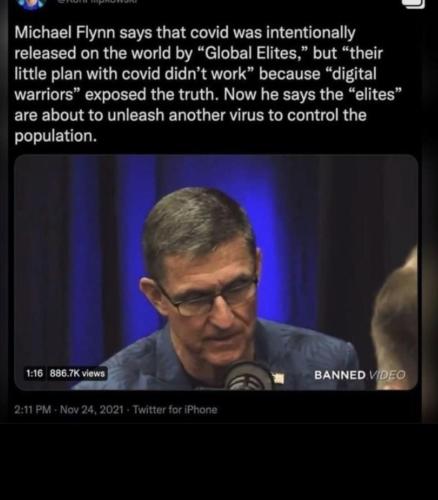Click the Nov 24, 2021 date
The image size is (438, 500).
pyautogui.click(x=92, y=410)
